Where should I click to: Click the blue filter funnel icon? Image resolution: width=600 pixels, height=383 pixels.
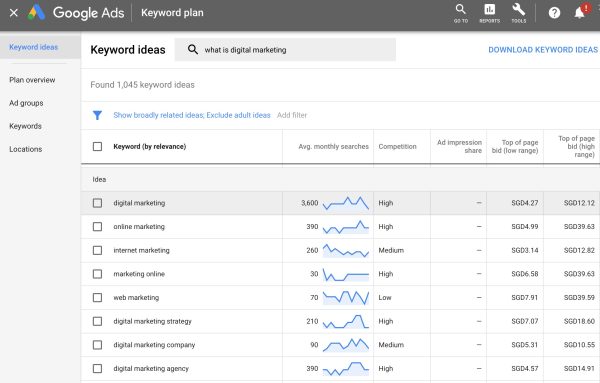[x=98, y=115]
